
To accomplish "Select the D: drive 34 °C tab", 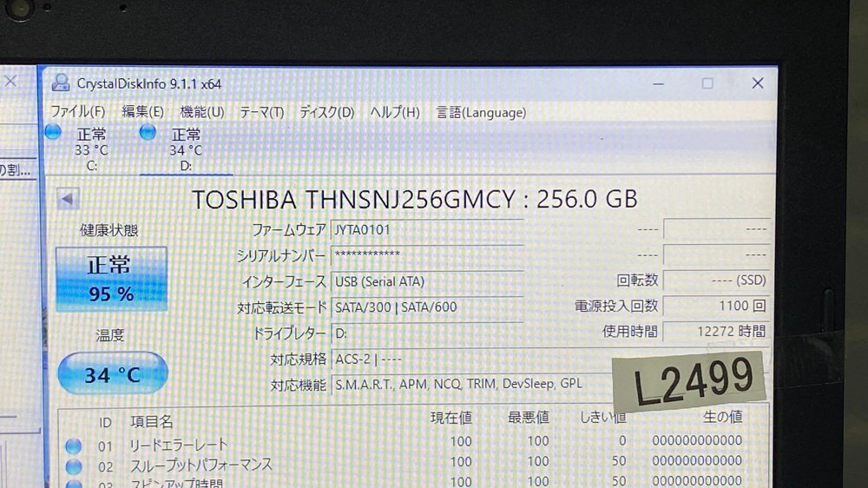I will (x=186, y=149).
